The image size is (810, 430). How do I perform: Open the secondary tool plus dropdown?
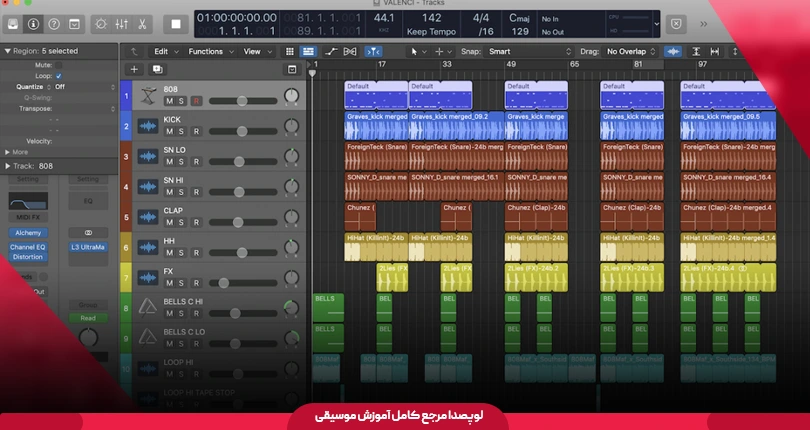click(x=443, y=51)
